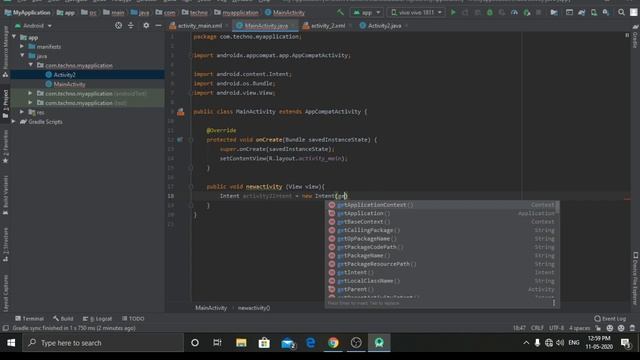Open the run configuration 'app' dropdown
The width and height of the screenshot is (640, 360).
[x=367, y=12]
